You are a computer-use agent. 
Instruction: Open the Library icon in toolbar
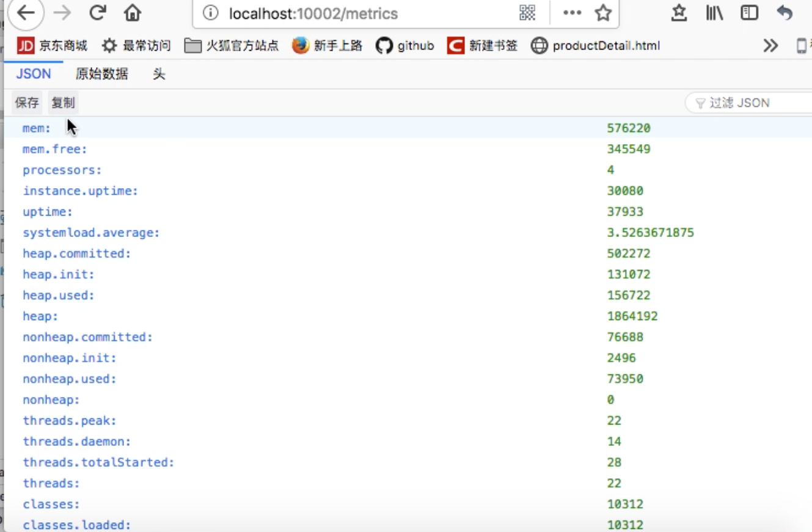714,13
